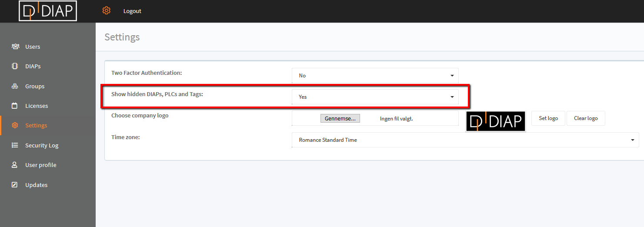Click the company logo preview thumbnail

click(496, 121)
